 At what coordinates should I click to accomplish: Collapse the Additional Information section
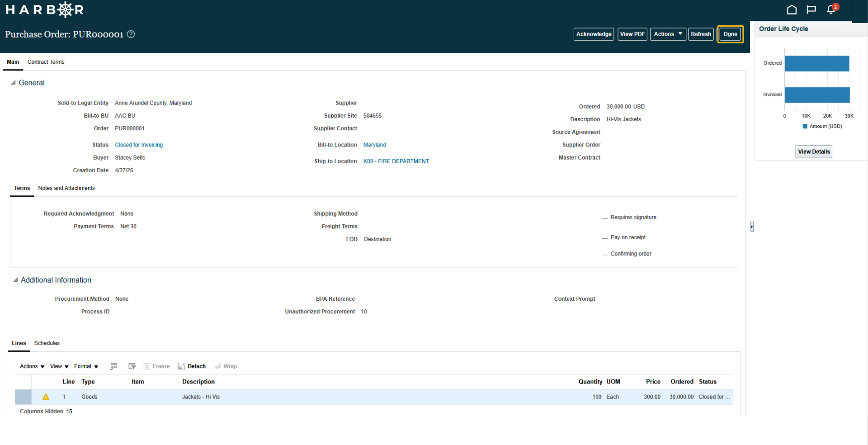[15, 280]
